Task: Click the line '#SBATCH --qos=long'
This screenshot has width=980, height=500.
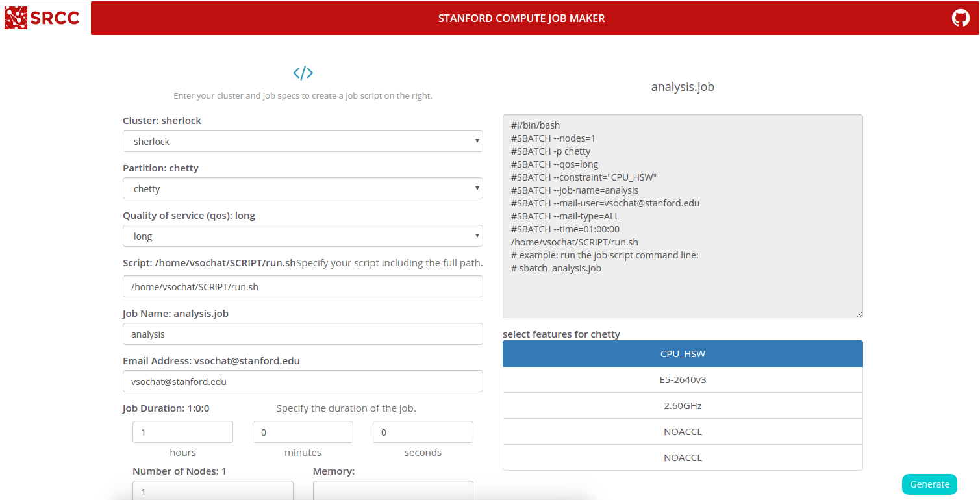Action: [555, 164]
